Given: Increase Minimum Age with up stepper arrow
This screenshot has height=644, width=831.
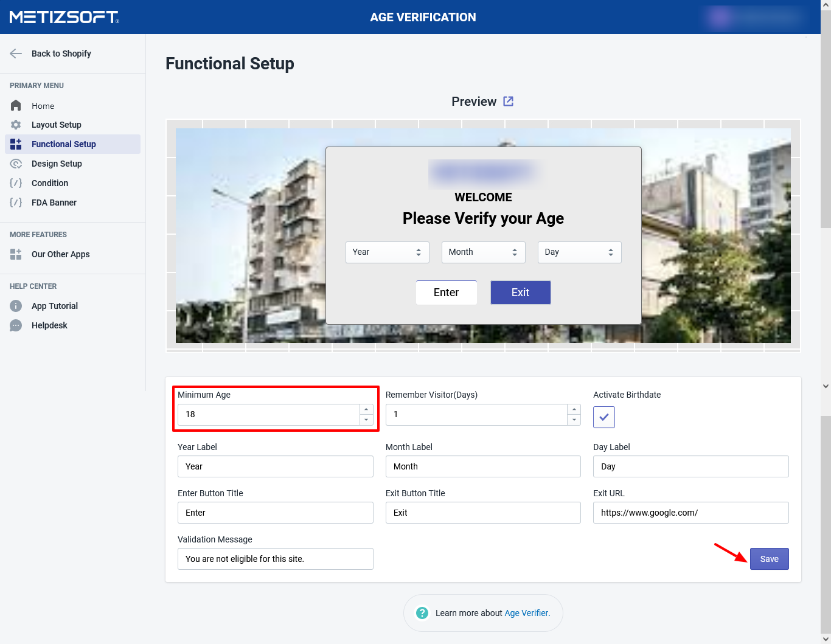Looking at the screenshot, I should point(366,409).
